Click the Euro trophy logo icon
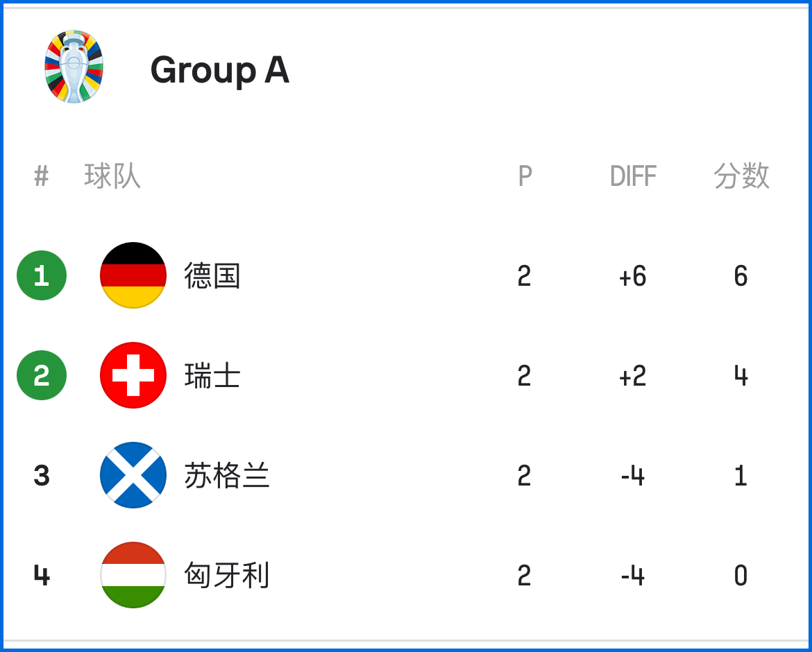812x652 pixels. tap(74, 67)
